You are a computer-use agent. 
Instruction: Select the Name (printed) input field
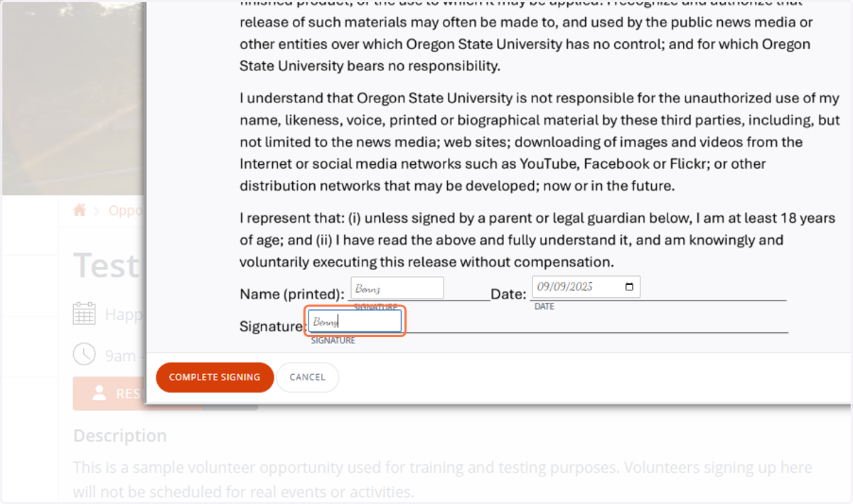tap(397, 288)
